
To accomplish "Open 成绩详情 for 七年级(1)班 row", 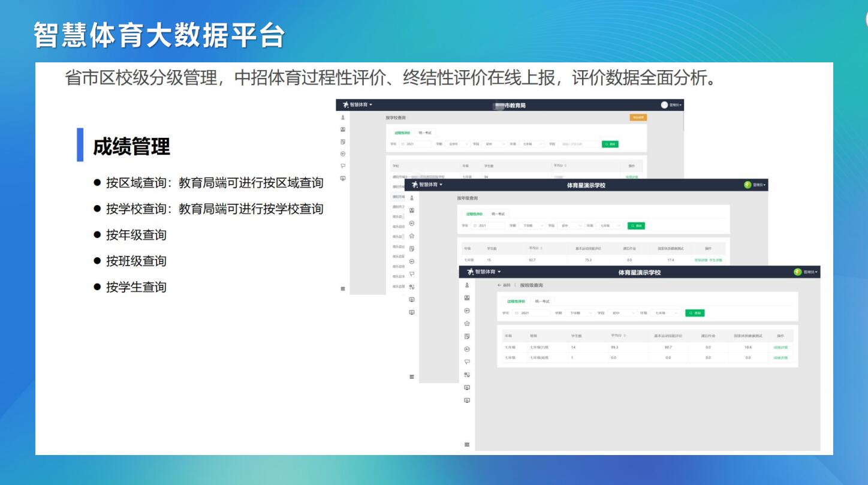I will (x=780, y=347).
